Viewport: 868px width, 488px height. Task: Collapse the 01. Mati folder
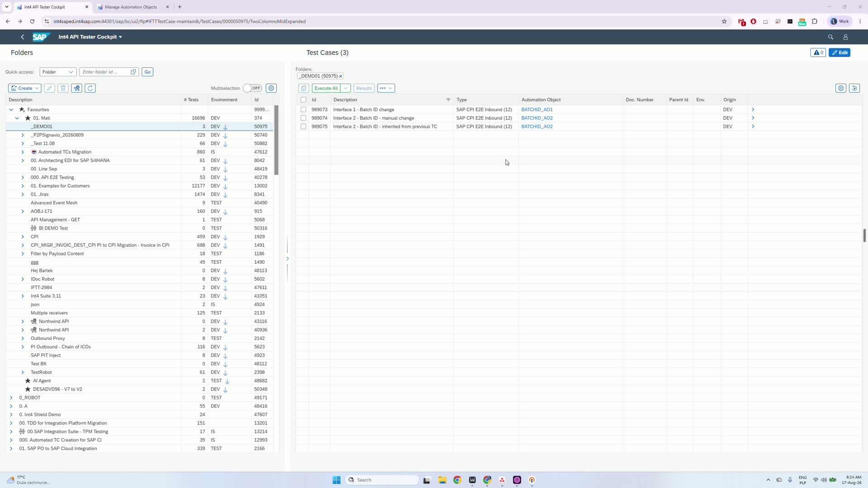pos(17,118)
